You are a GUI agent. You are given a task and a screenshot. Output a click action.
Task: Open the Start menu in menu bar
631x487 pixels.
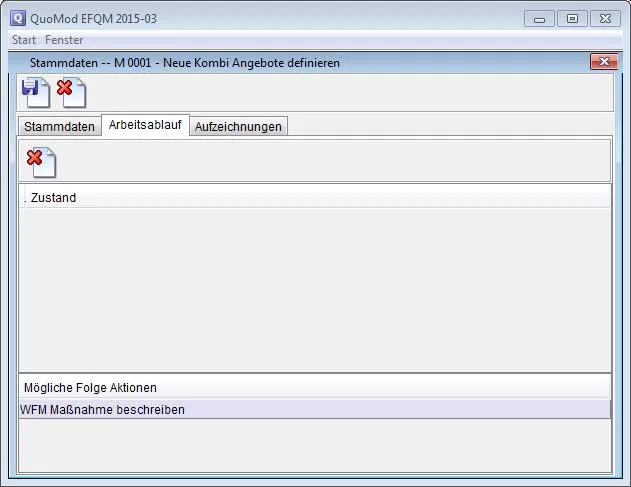24,40
